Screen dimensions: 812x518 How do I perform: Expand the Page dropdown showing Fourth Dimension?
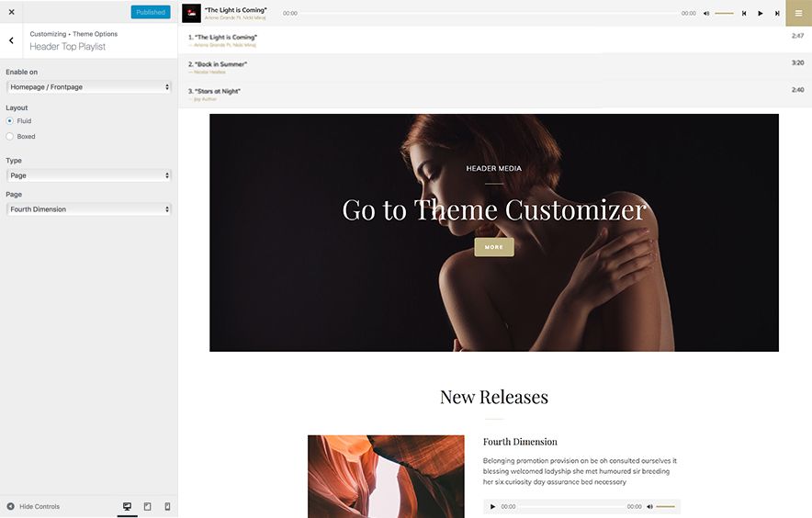pyautogui.click(x=88, y=209)
